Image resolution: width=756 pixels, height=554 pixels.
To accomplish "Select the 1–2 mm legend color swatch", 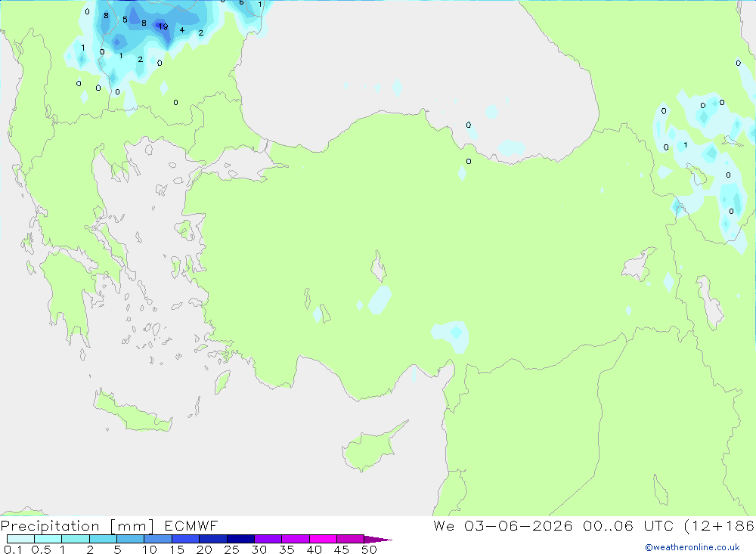I will tap(75, 539).
